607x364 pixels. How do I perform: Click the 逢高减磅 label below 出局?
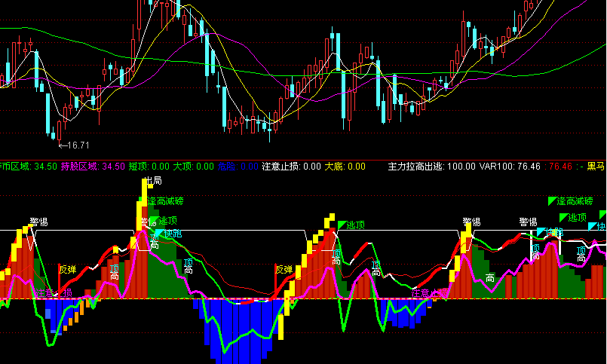click(165, 201)
